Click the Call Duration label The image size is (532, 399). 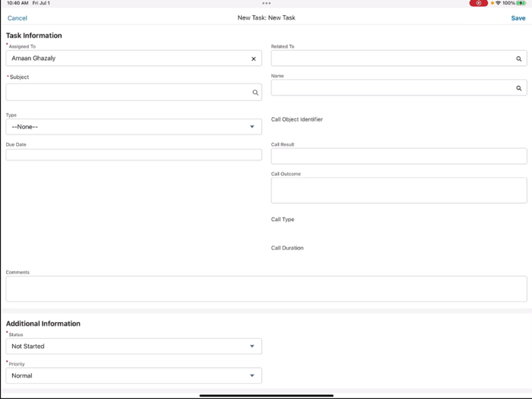pos(287,248)
